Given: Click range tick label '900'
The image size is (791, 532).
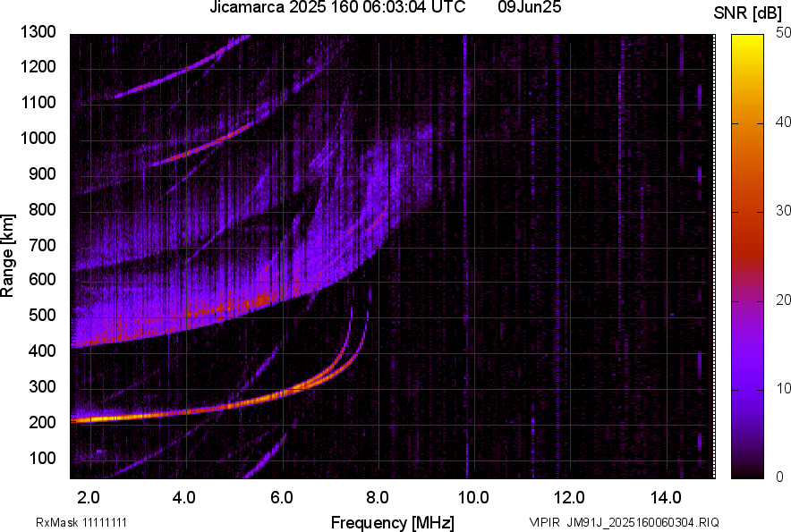Looking at the screenshot, I should coord(42,173).
